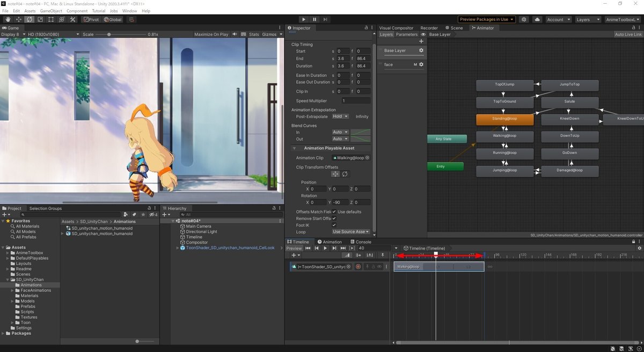Open HD (1920x1080) resolution dropdown
Screen dimensions: 644x352
coord(53,34)
